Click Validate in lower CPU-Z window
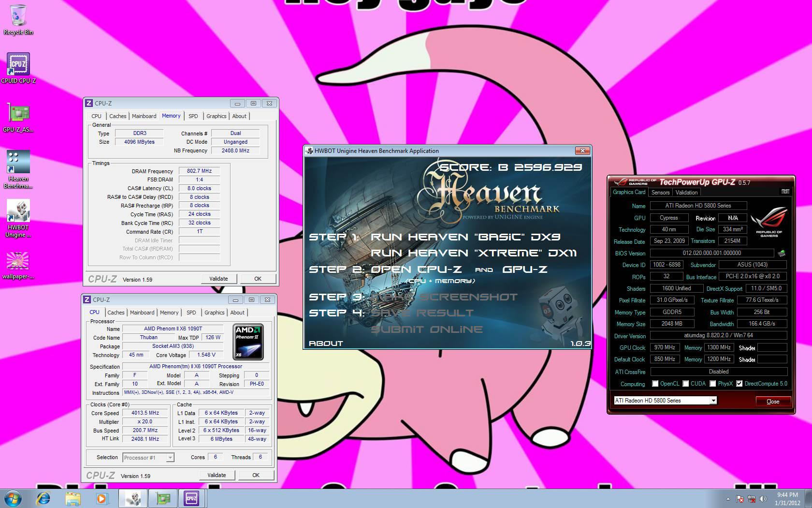The image size is (812, 508). point(217,475)
